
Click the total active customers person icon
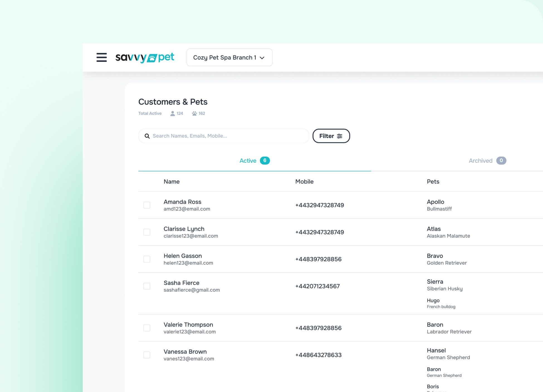click(x=173, y=113)
